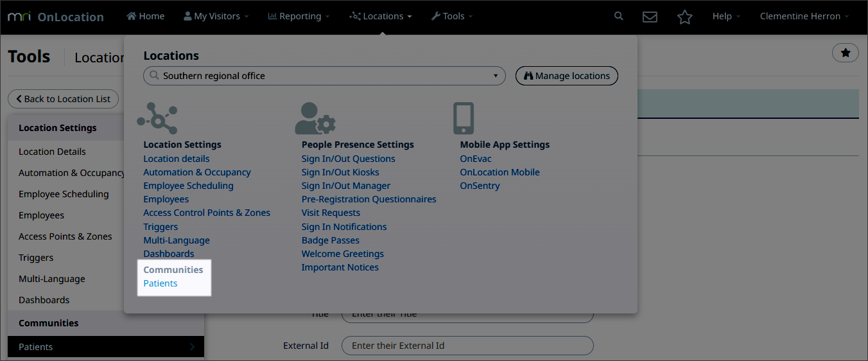The image size is (868, 361).
Task: Select Employee Scheduling in left sidebar
Action: (64, 194)
